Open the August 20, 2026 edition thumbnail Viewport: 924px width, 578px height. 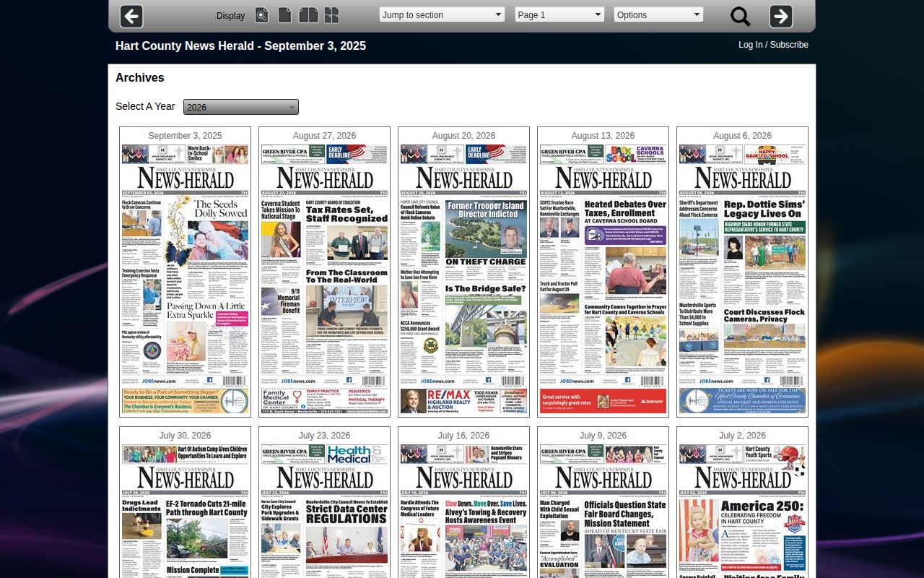pyautogui.click(x=463, y=280)
